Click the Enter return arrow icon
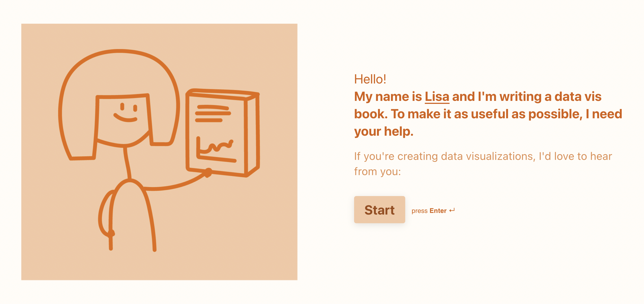The width and height of the screenshot is (644, 304). click(x=452, y=210)
